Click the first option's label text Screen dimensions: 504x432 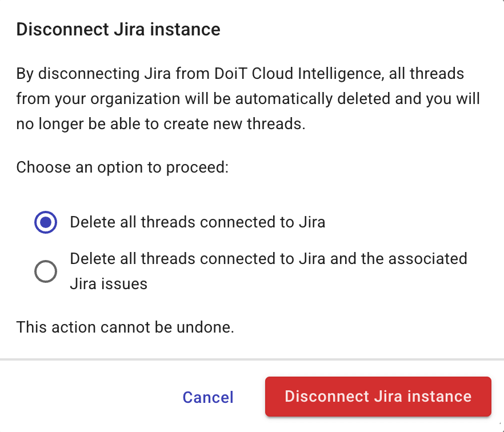pyautogui.click(x=198, y=222)
